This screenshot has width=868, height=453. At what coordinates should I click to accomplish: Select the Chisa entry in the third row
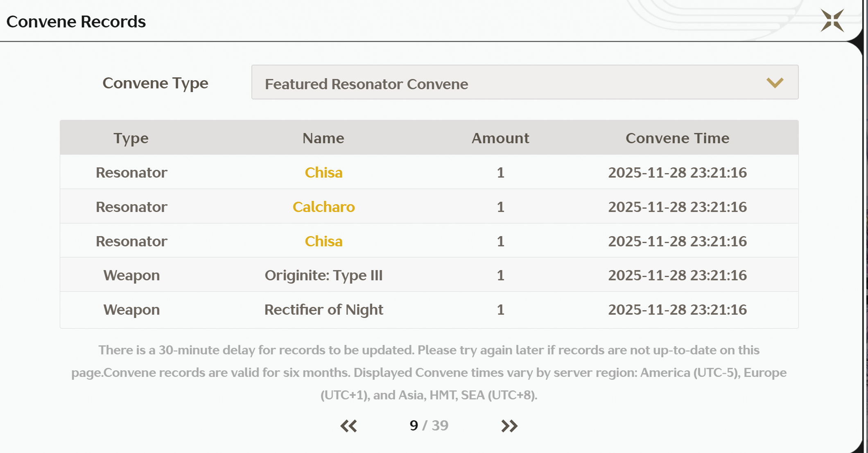click(x=323, y=241)
